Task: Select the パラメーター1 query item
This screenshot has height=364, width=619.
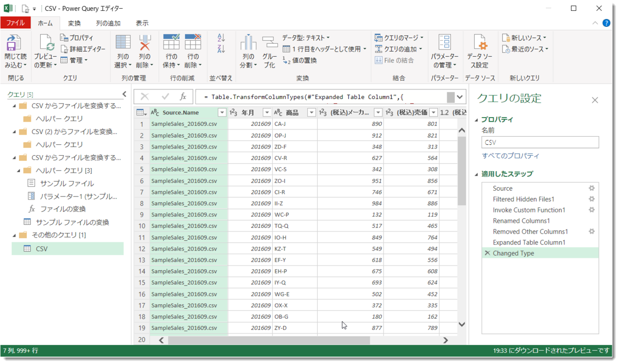Action: tap(78, 196)
